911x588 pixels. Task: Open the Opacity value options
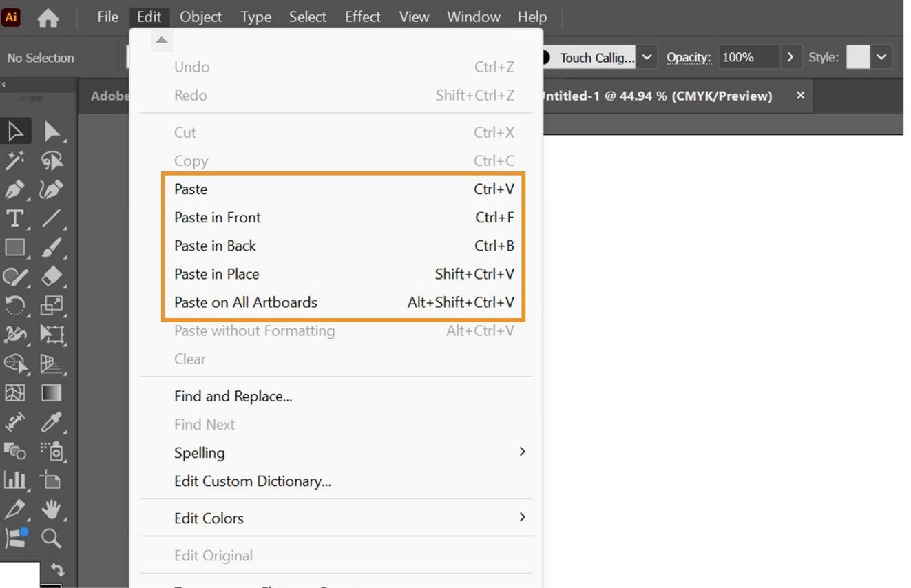790,57
